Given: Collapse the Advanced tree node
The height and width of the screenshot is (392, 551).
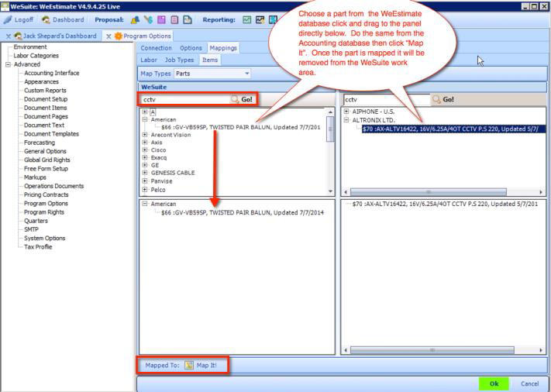Looking at the screenshot, I should (8, 64).
